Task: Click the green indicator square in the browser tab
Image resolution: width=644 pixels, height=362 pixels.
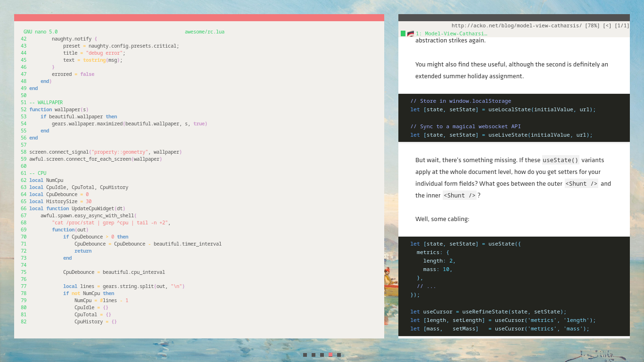Action: (x=403, y=33)
